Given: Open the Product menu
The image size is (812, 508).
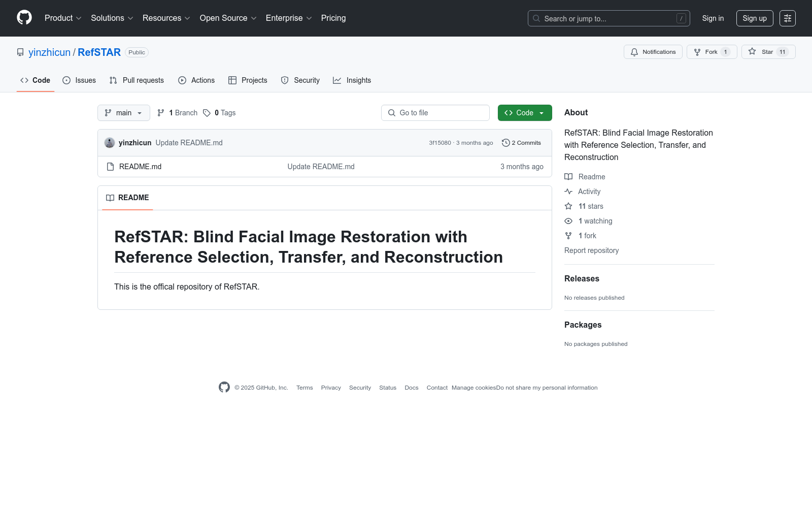Looking at the screenshot, I should tap(63, 18).
